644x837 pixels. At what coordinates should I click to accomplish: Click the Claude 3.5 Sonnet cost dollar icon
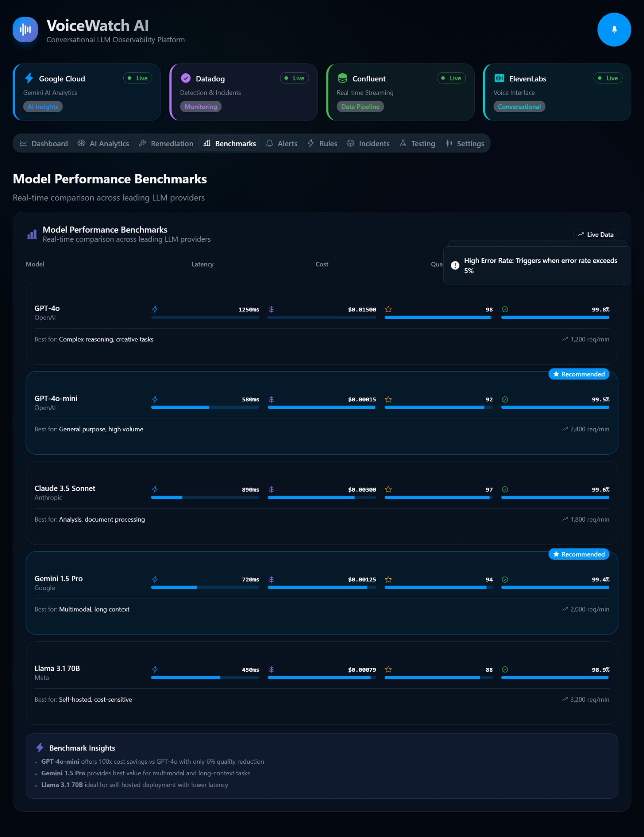pyautogui.click(x=271, y=489)
